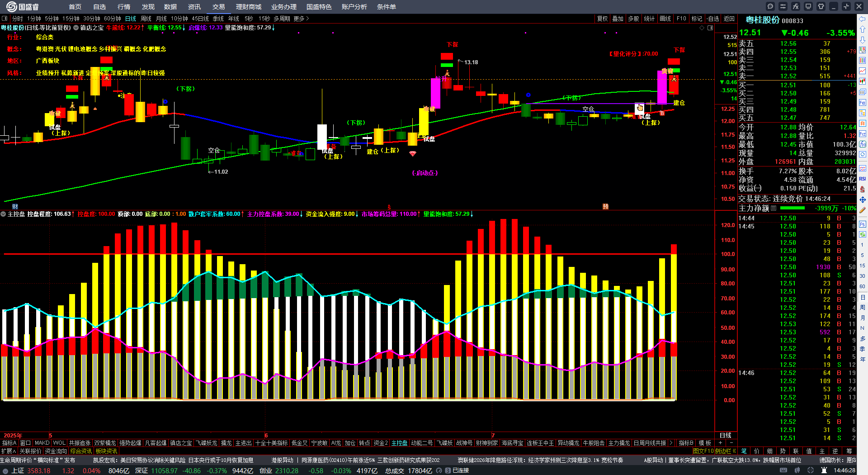Select the 60-minute sidebar period button
This screenshot has width=868, height=475.
click(863, 286)
